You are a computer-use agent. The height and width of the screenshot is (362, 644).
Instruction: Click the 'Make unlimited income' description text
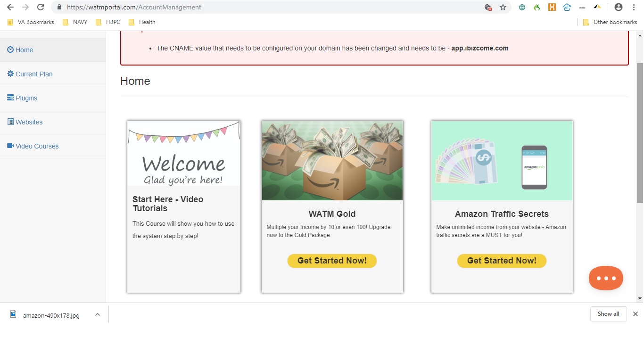[501, 231]
